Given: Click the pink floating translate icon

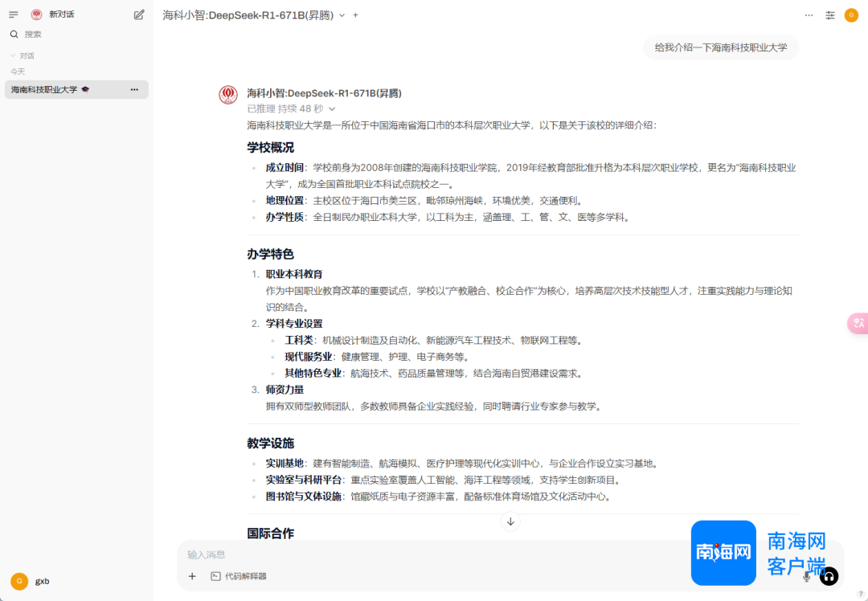Looking at the screenshot, I should click(x=858, y=323).
